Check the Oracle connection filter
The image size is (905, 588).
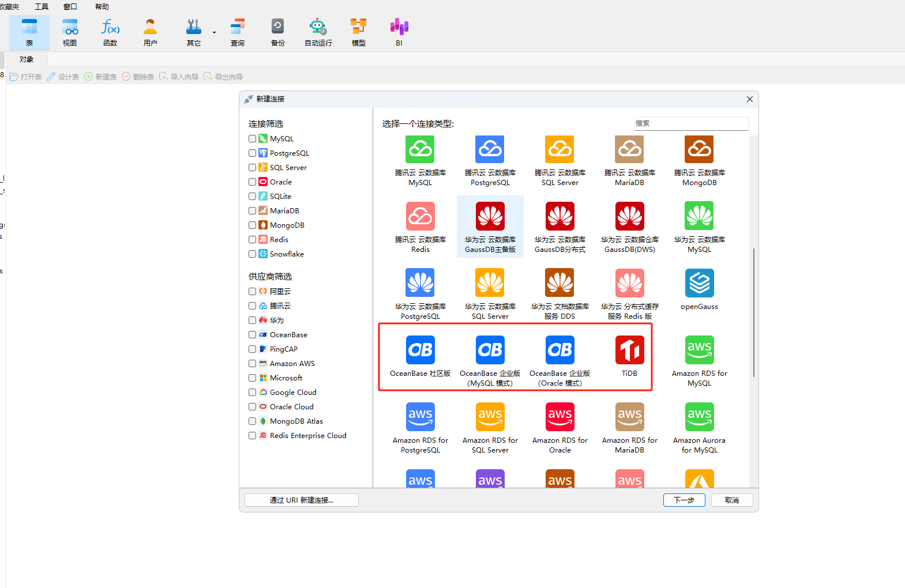tap(252, 182)
